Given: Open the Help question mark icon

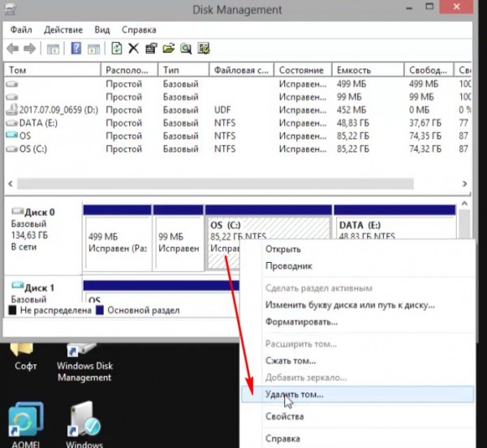Looking at the screenshot, I should (x=76, y=49).
